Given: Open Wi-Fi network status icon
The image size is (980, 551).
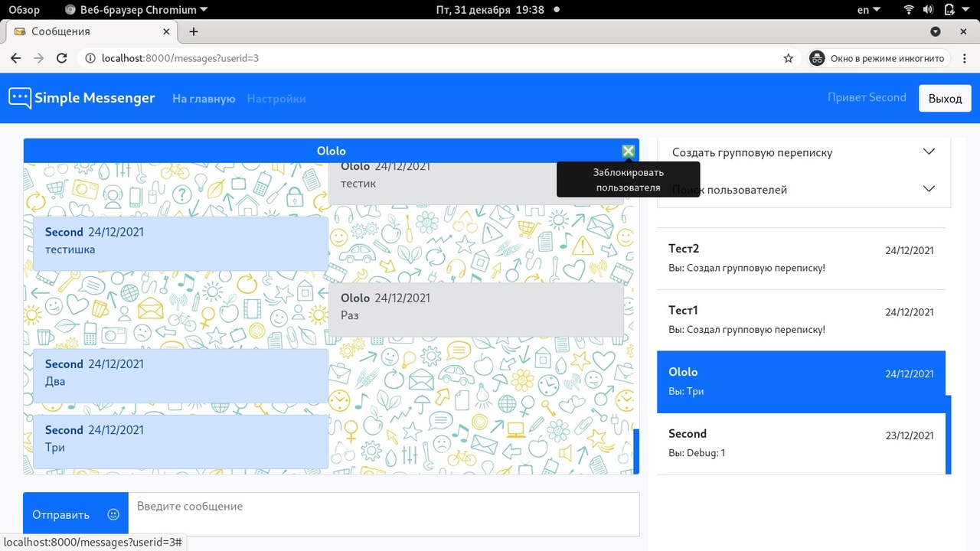Looking at the screenshot, I should [909, 10].
